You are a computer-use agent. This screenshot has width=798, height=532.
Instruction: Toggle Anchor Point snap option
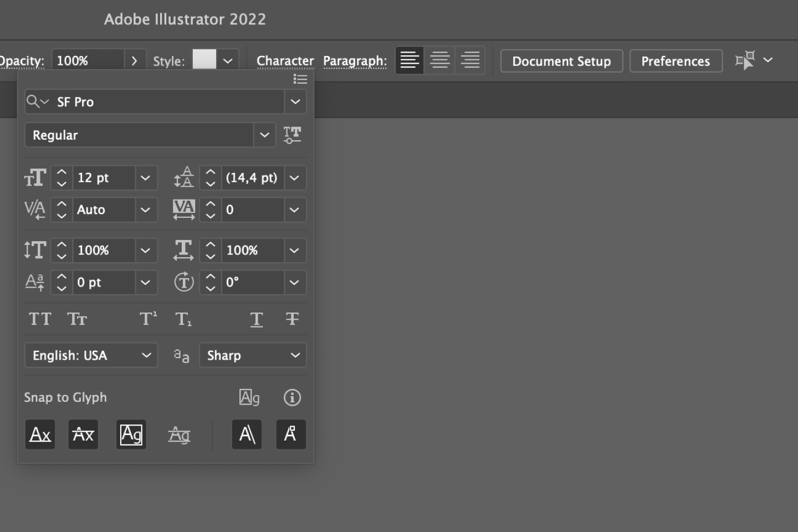point(291,434)
